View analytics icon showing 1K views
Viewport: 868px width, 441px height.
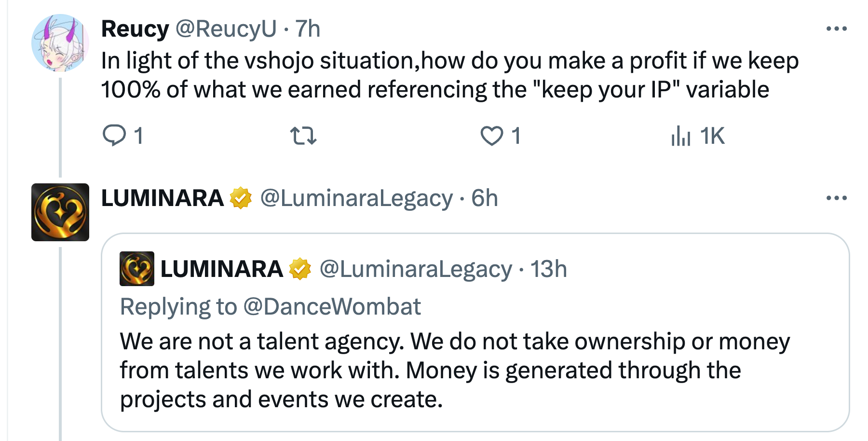(x=681, y=136)
